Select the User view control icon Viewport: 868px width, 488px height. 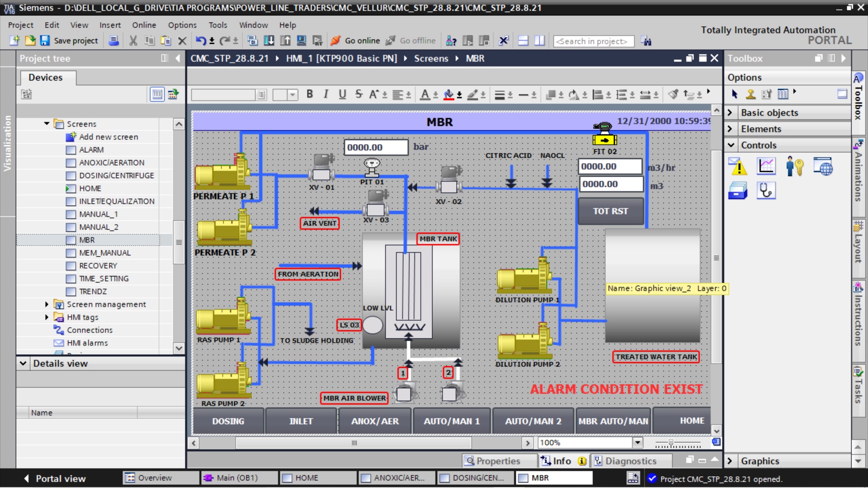click(x=794, y=167)
